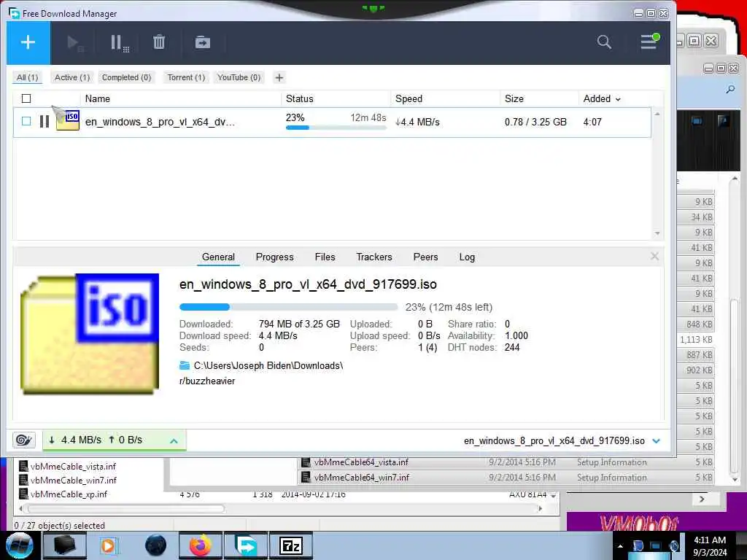The width and height of the screenshot is (747, 560).
Task: Open the Peers details tab
Action: point(425,257)
